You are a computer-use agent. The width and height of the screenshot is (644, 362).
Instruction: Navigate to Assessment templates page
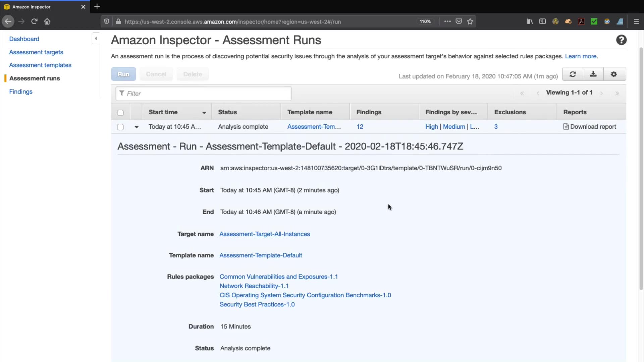click(x=40, y=65)
